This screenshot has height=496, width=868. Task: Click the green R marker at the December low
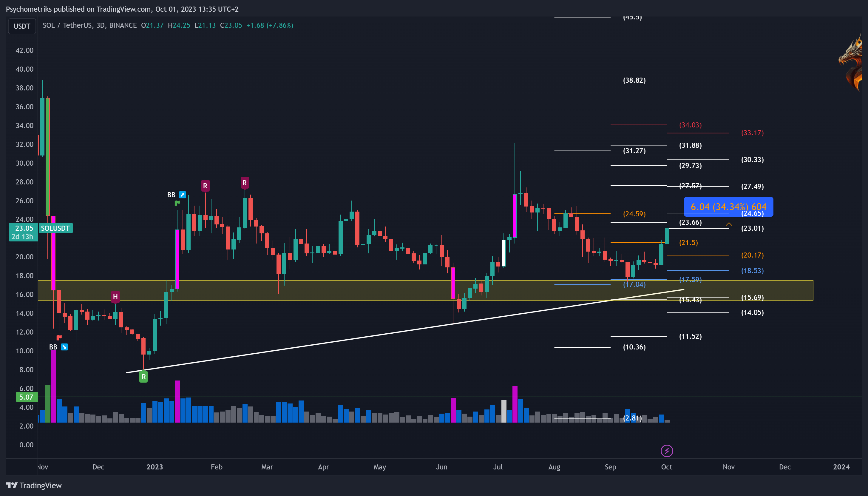click(x=143, y=377)
